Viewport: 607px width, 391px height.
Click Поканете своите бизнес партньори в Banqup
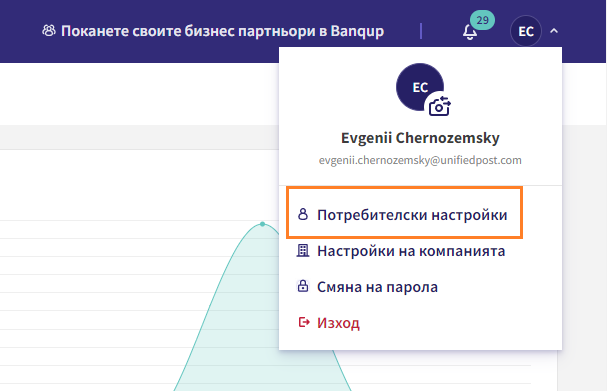point(222,31)
